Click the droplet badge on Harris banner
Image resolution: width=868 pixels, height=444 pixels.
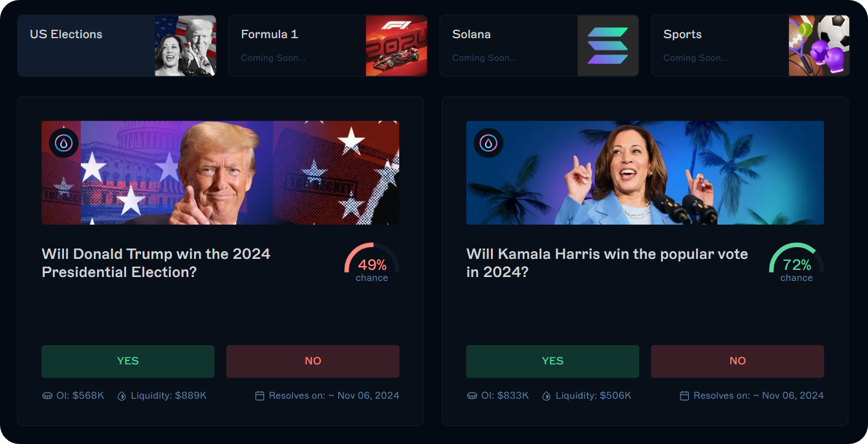488,143
